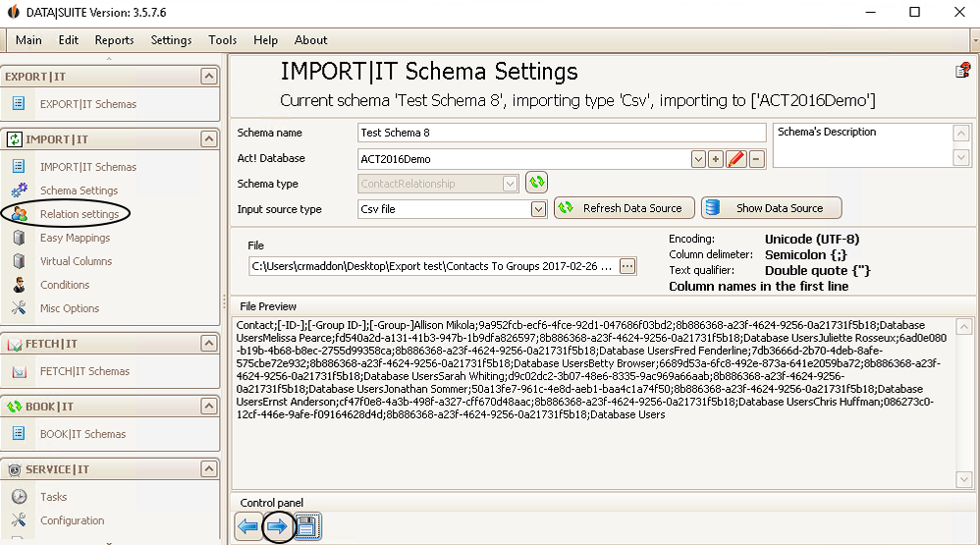Collapse the SERVICE|IT panel
The width and height of the screenshot is (980, 545).
tap(209, 468)
